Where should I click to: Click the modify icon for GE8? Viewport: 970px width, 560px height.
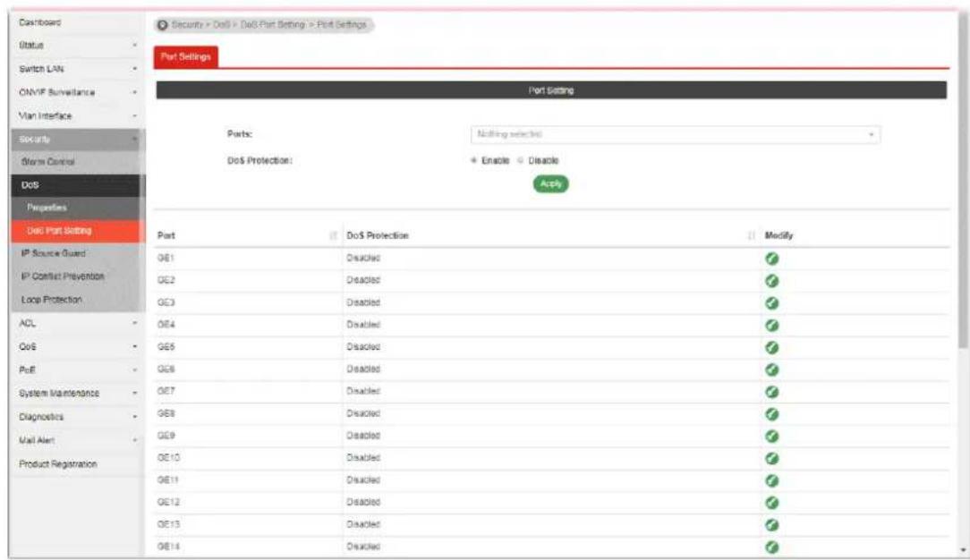tap(771, 414)
